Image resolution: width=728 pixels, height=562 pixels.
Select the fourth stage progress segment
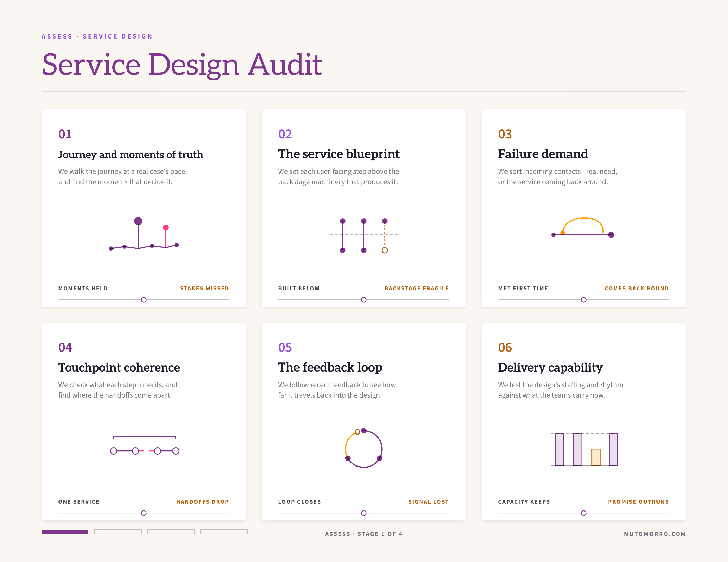pyautogui.click(x=224, y=532)
